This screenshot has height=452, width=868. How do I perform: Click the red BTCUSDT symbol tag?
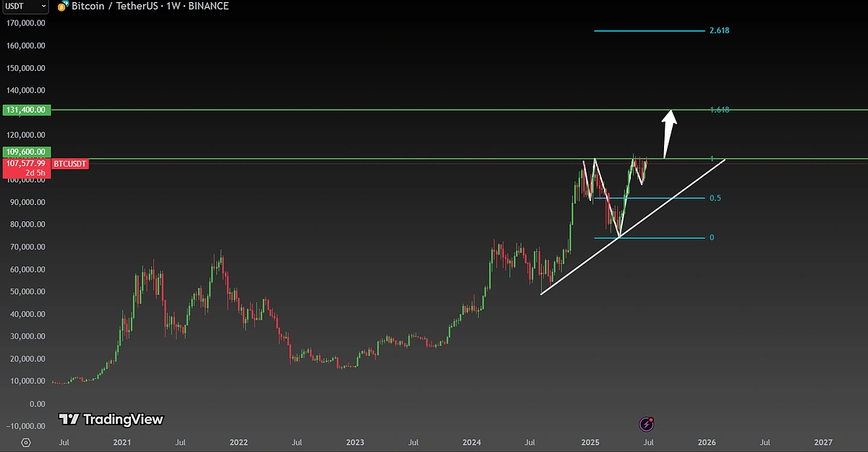pos(70,164)
